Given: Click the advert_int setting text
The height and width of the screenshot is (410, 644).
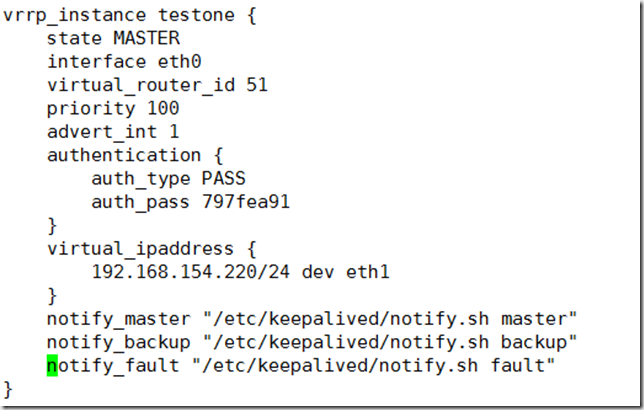Looking at the screenshot, I should [x=102, y=131].
